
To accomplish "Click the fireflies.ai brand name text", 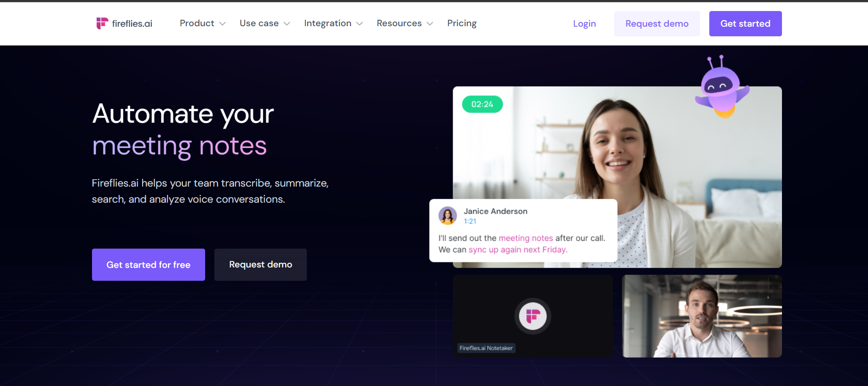I will [132, 23].
